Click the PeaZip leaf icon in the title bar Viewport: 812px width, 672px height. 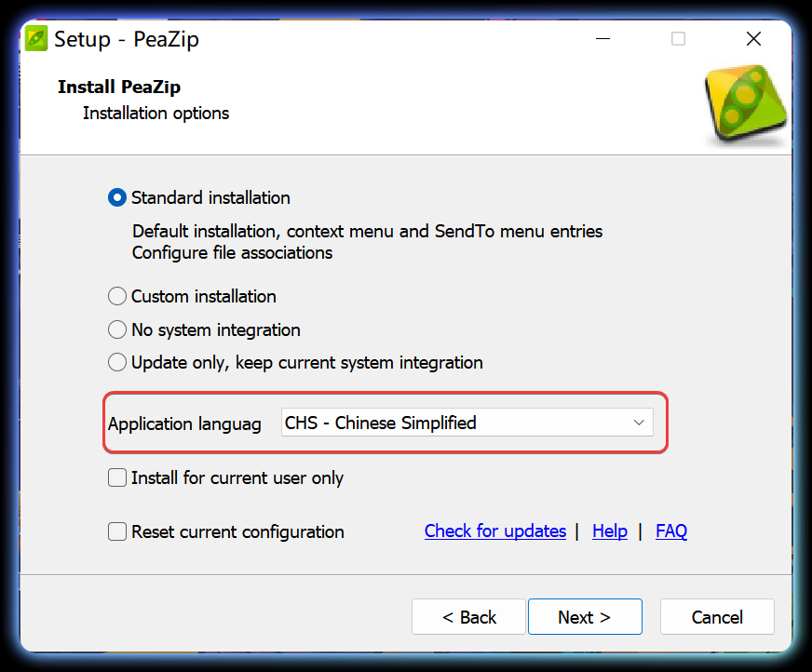click(34, 38)
